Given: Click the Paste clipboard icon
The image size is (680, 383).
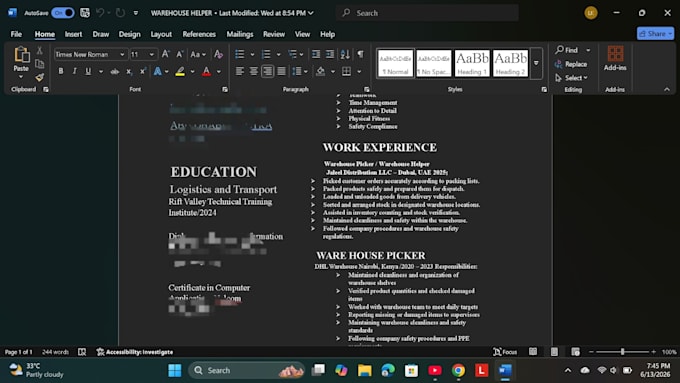Looking at the screenshot, I should coord(21,55).
